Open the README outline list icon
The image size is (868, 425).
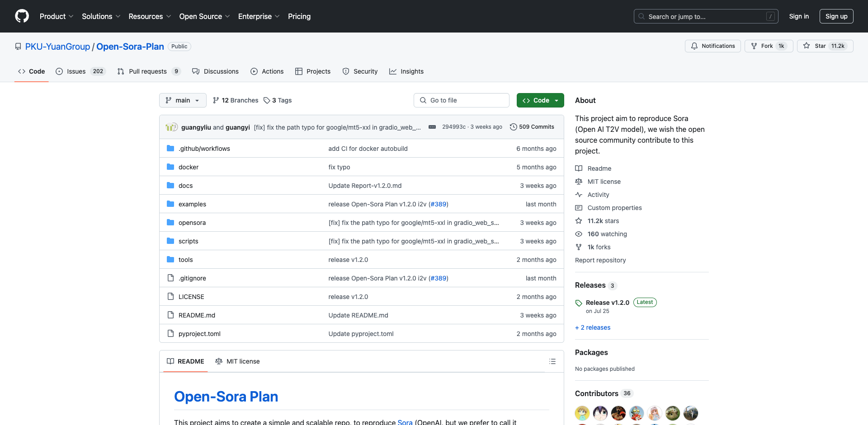point(552,361)
